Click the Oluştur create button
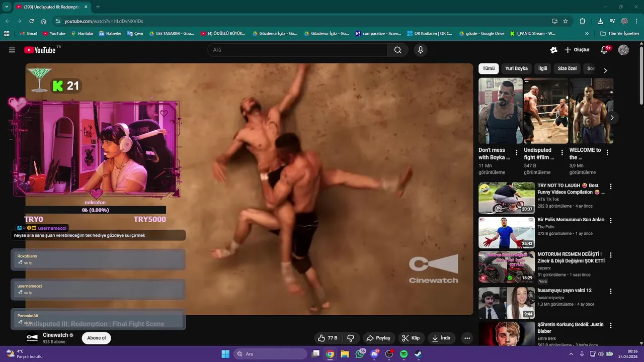The image size is (644, 362). coord(577,50)
